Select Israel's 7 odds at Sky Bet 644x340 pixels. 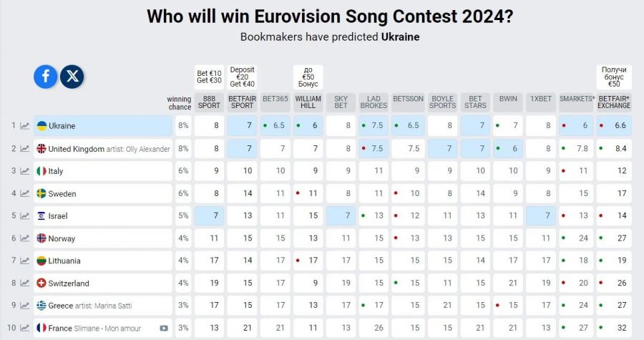341,215
